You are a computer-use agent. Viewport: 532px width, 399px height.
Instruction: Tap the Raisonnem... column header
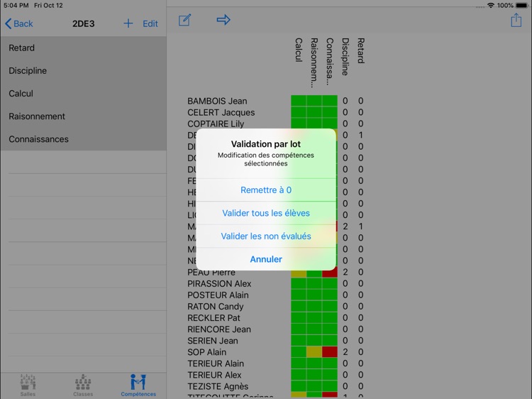pyautogui.click(x=314, y=62)
